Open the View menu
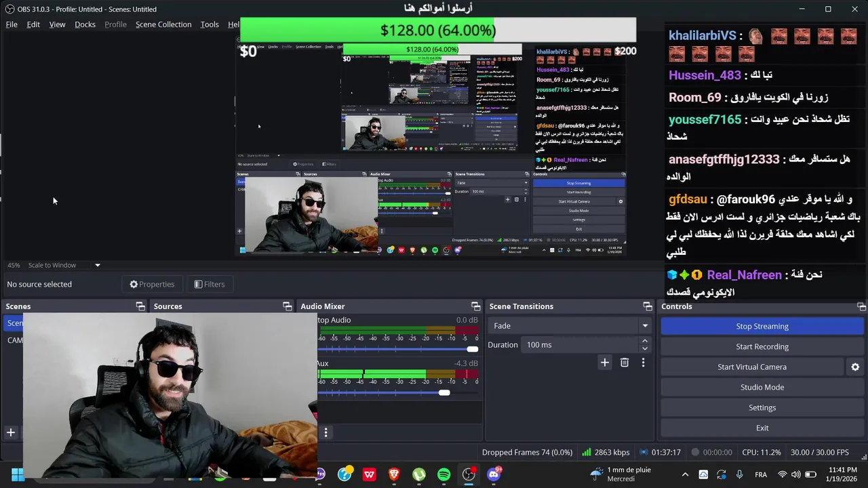 point(57,24)
